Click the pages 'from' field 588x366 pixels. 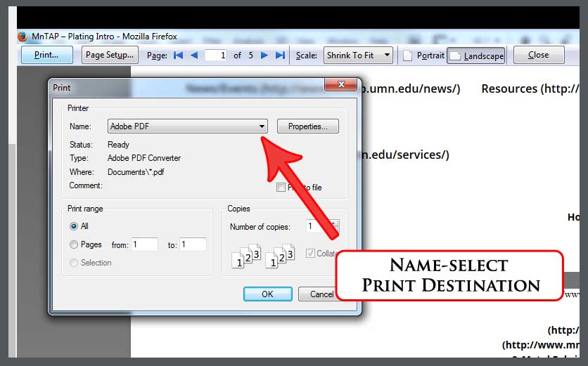click(144, 244)
